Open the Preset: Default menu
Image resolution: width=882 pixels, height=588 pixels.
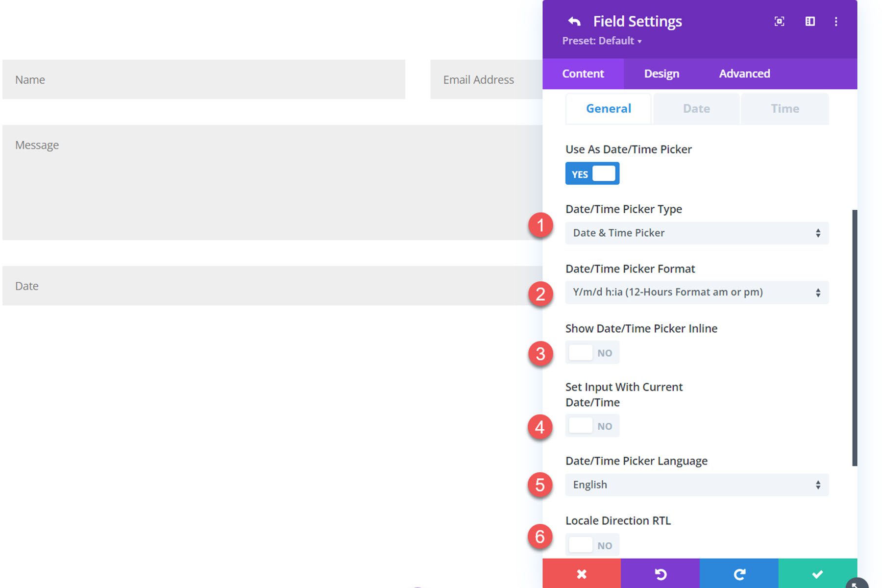point(602,41)
